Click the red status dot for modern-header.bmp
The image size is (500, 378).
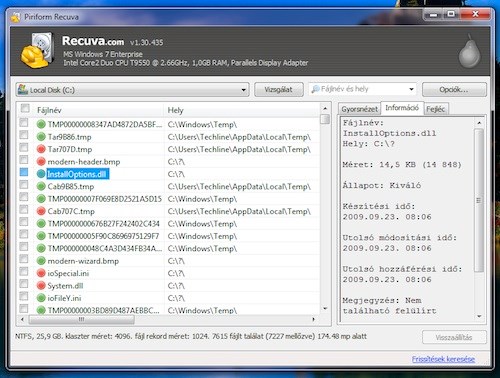tap(41, 162)
